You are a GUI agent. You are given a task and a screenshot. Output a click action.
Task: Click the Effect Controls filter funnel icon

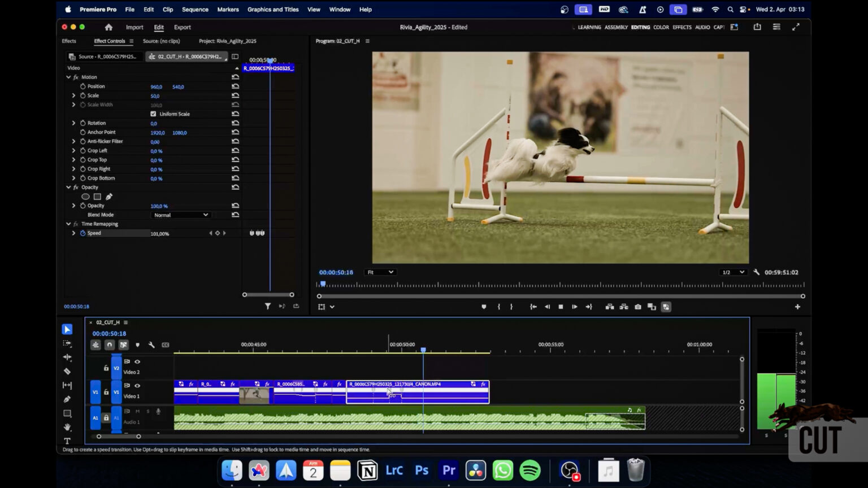268,306
